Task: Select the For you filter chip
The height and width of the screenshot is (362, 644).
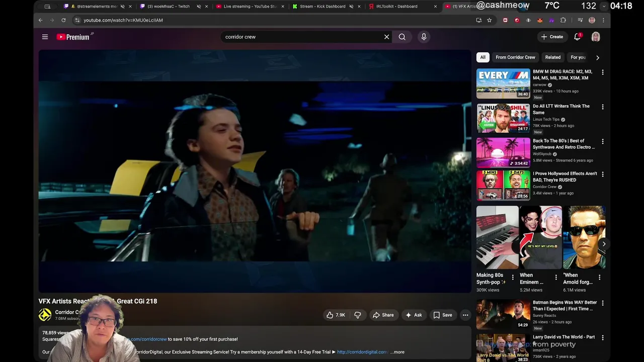Action: pos(578,57)
